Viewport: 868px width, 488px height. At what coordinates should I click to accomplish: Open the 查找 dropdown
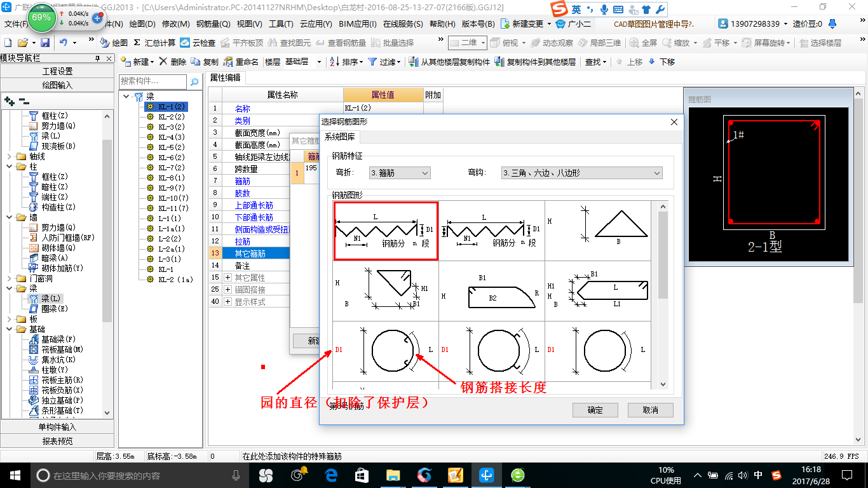point(595,62)
